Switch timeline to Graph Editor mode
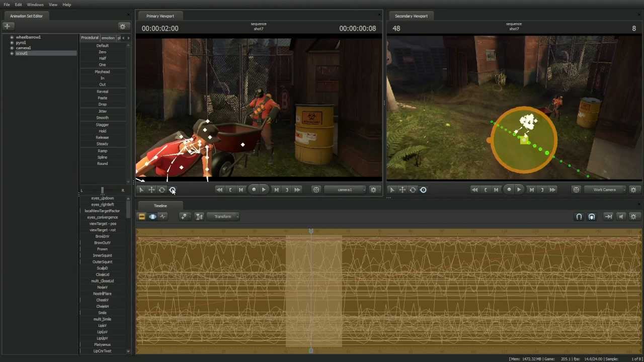The image size is (644, 362). (163, 217)
